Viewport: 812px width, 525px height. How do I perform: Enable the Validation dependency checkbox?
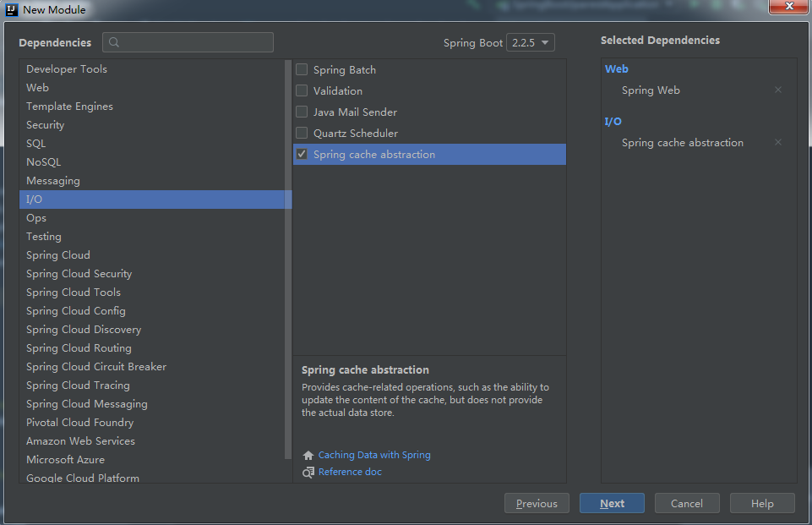tap(302, 90)
